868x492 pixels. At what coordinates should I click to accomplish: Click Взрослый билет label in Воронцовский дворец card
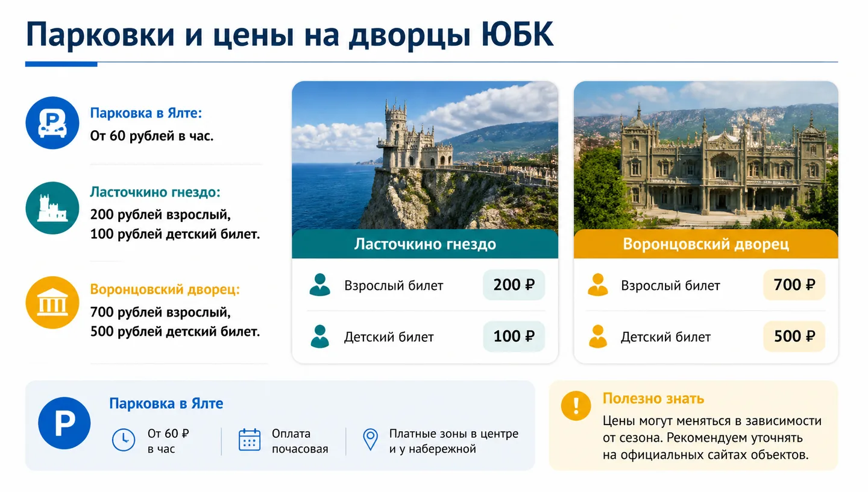[x=670, y=286]
